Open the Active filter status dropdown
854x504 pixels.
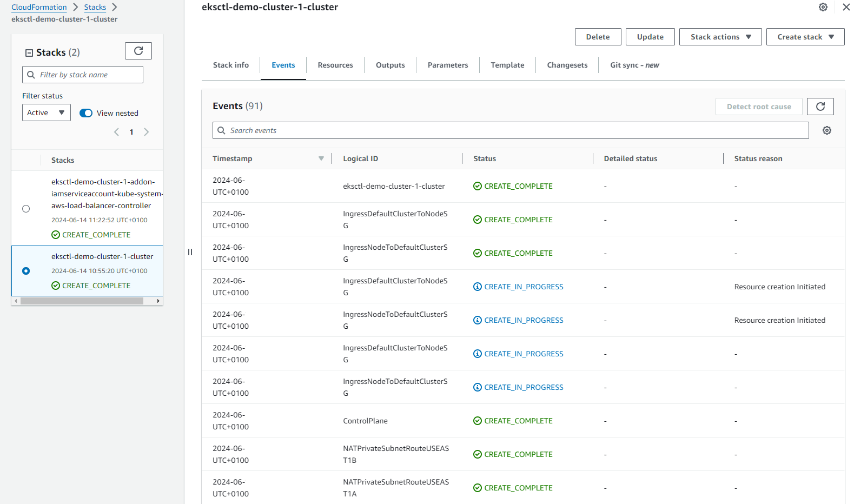click(47, 112)
